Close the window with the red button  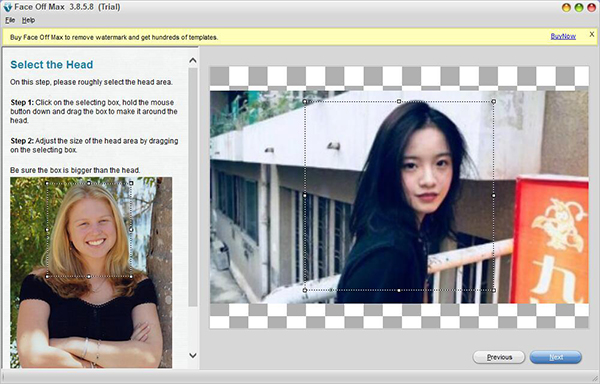[x=591, y=7]
